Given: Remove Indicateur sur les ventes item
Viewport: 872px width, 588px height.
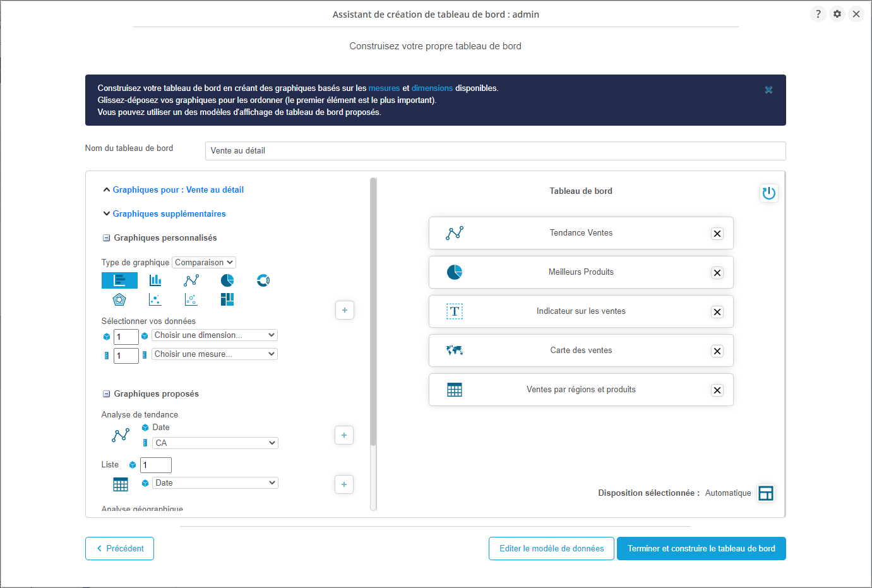Looking at the screenshot, I should tap(717, 312).
